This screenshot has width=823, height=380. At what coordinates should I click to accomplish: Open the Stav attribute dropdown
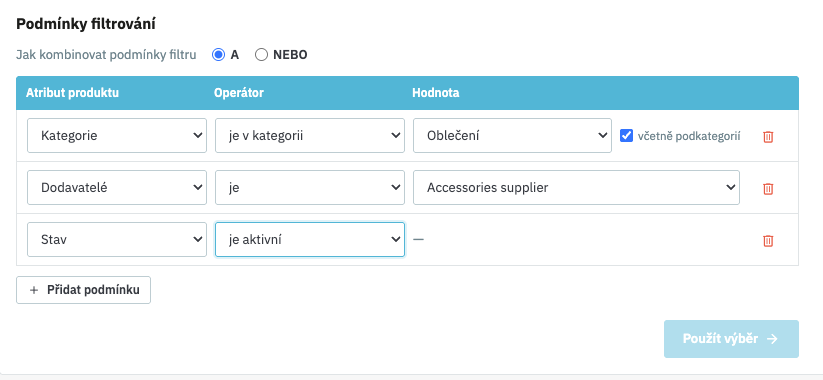[117, 239]
